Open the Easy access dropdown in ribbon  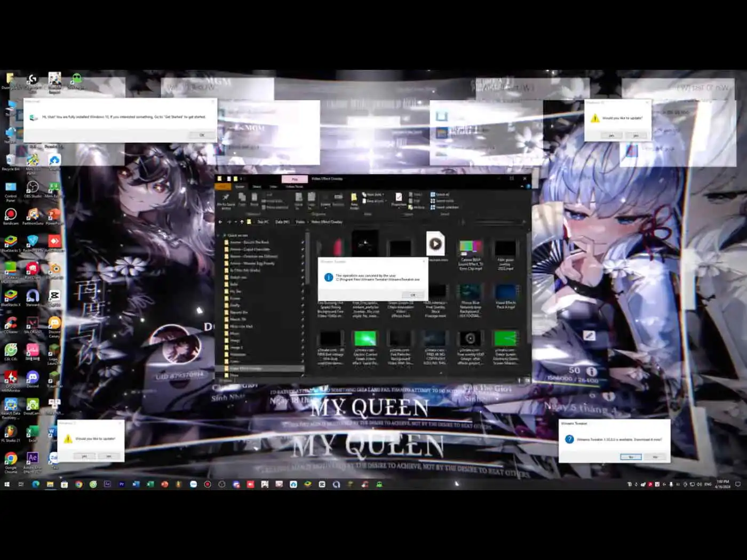point(375,201)
